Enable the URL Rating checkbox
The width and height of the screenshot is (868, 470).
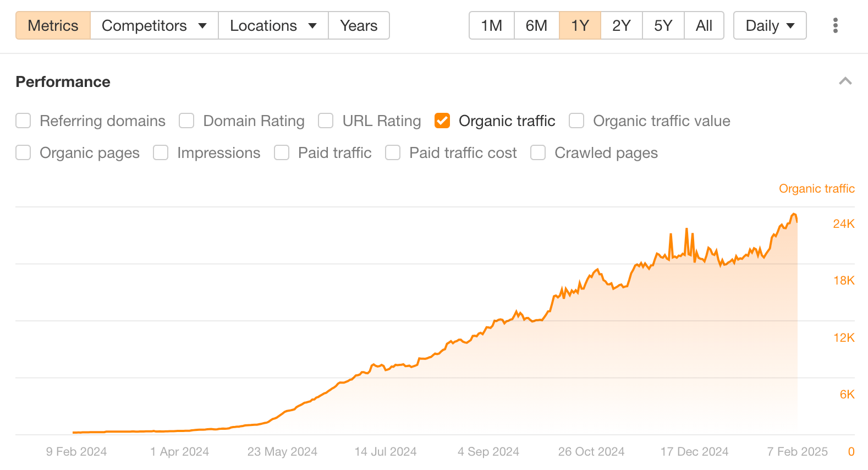pyautogui.click(x=326, y=121)
